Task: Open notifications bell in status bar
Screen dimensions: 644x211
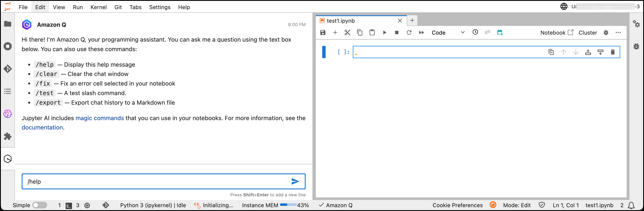Action: point(631,205)
